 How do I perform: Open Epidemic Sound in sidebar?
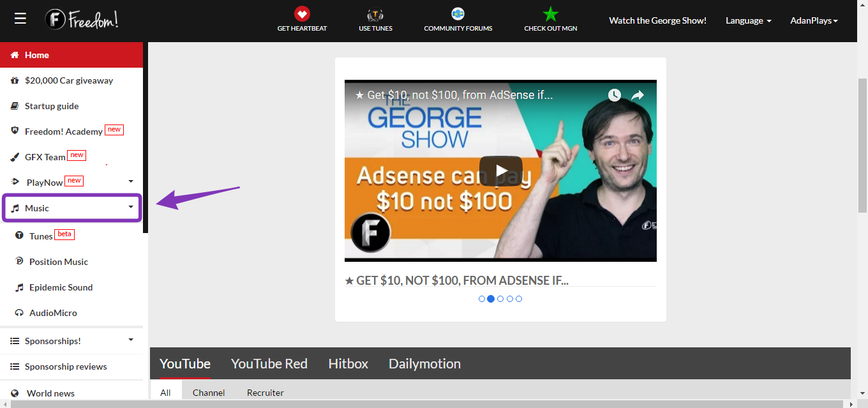(61, 287)
